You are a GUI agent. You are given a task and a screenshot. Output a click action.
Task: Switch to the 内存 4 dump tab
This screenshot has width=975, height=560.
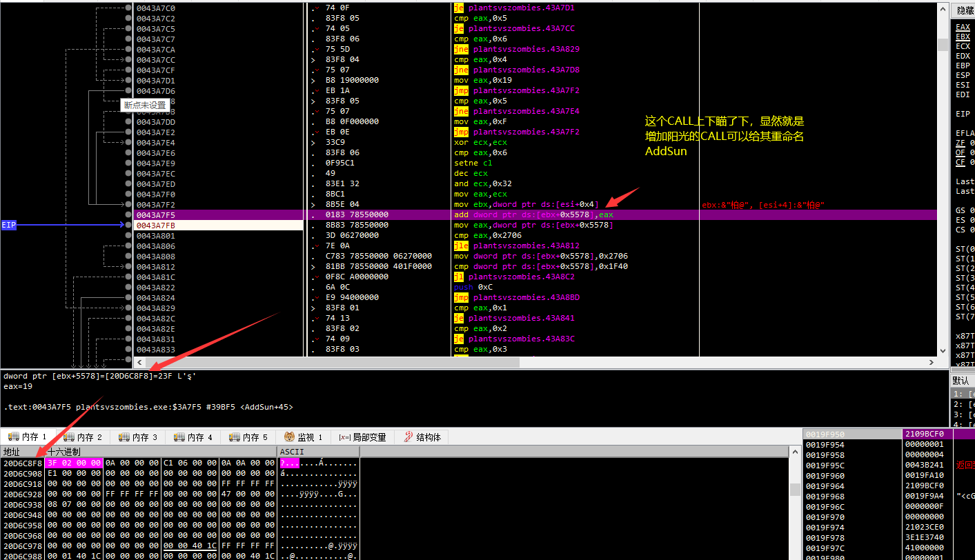click(x=194, y=437)
